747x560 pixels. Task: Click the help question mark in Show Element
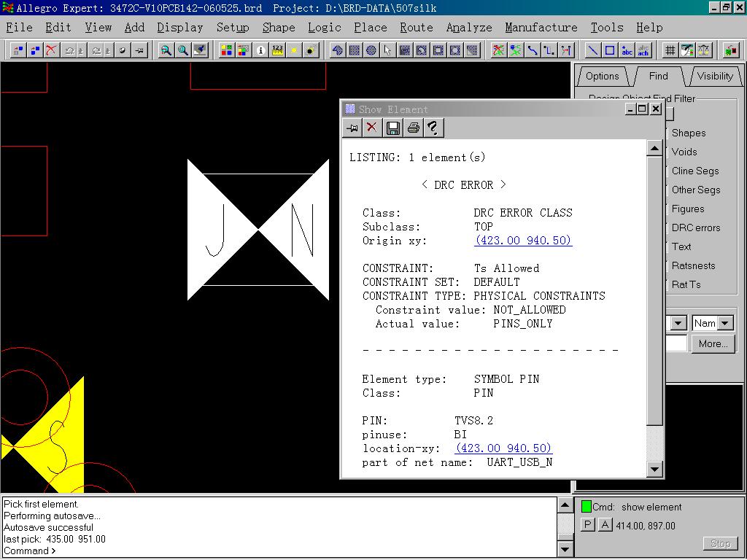(433, 128)
